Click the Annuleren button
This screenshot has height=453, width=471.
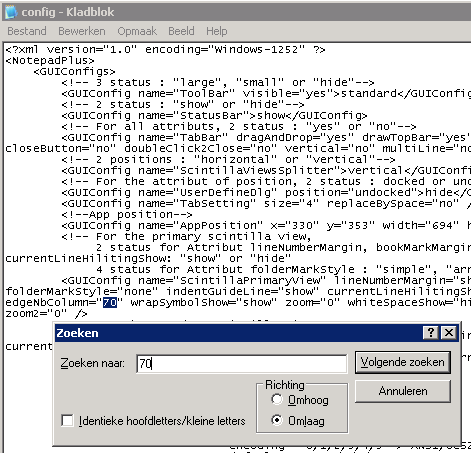click(403, 391)
